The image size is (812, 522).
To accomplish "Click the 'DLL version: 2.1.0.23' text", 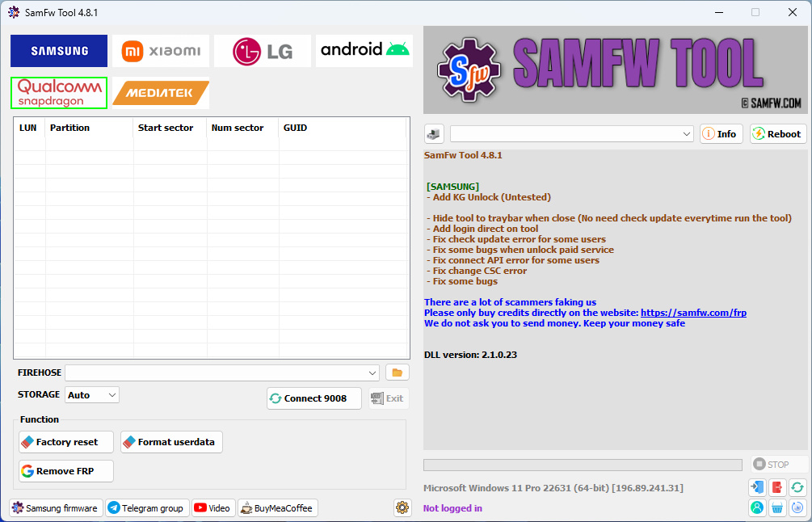I will pyautogui.click(x=470, y=355).
